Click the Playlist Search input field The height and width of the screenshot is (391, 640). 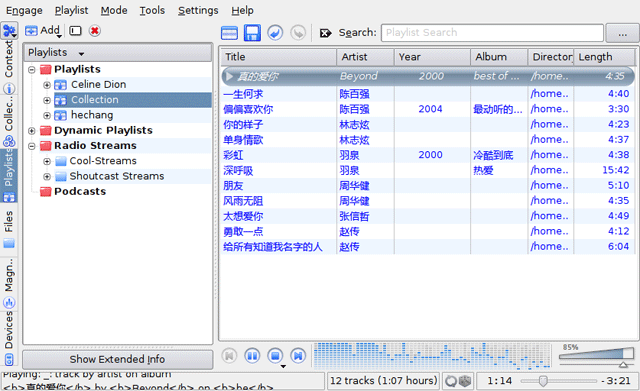coord(492,33)
